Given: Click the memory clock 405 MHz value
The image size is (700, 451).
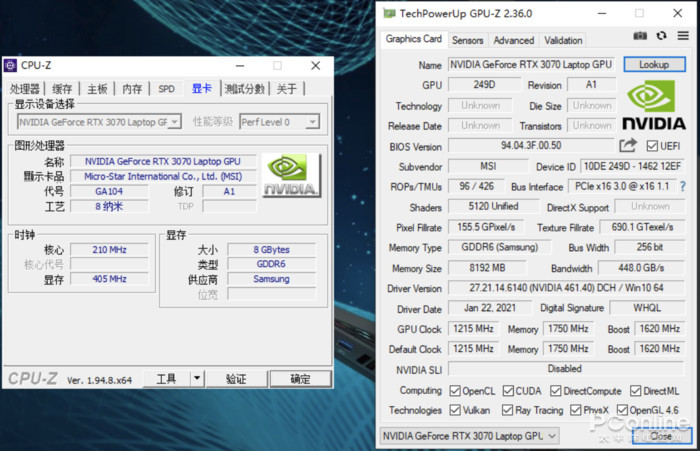Looking at the screenshot, I should point(109,279).
